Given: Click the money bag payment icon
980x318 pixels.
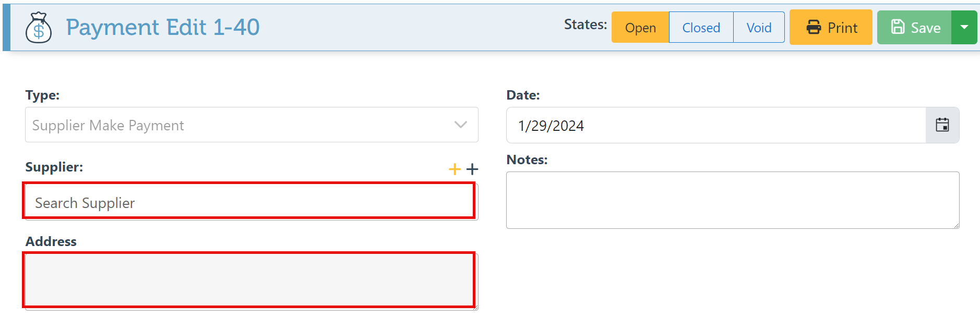Looking at the screenshot, I should click(x=39, y=28).
